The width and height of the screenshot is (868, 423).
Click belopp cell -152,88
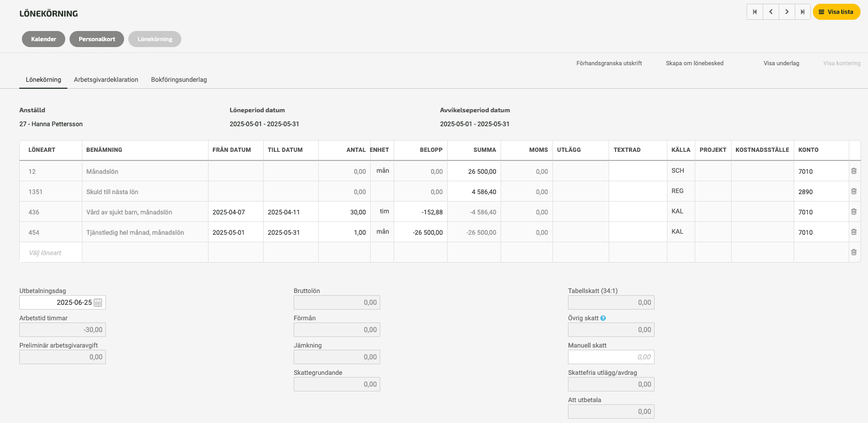pos(421,212)
